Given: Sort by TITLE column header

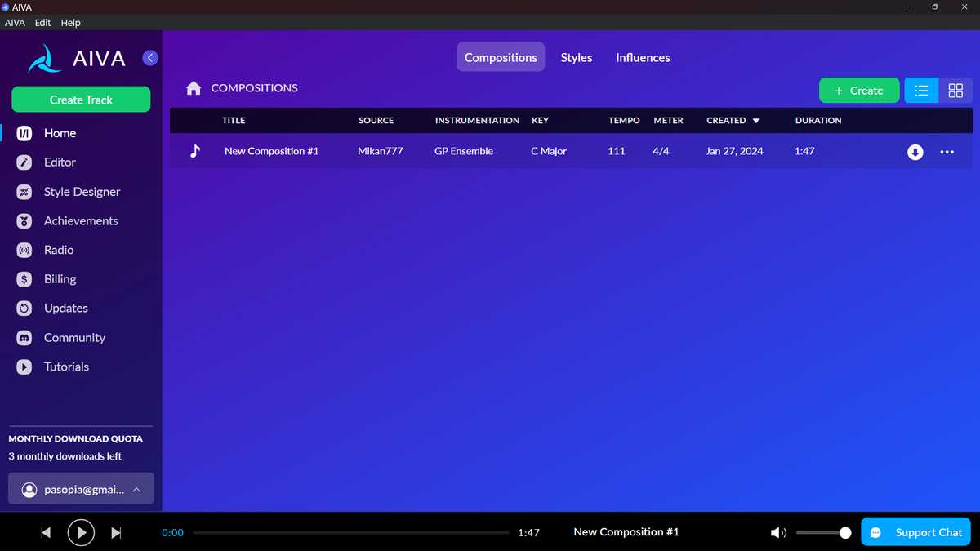Looking at the screenshot, I should [234, 121].
